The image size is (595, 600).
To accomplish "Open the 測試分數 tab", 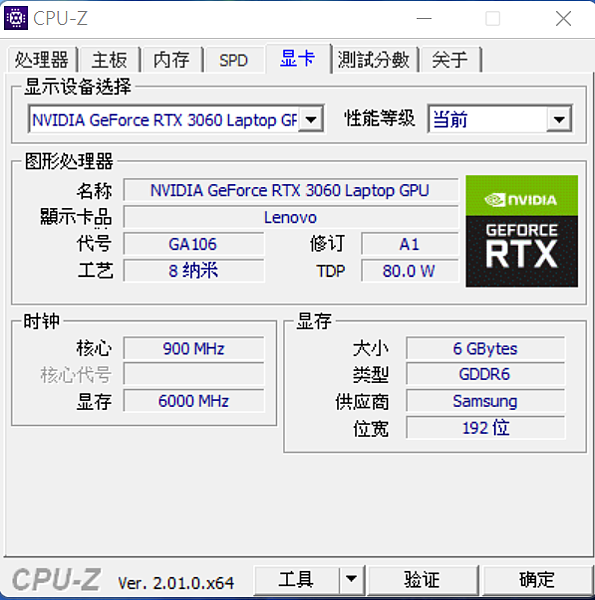I will [374, 60].
